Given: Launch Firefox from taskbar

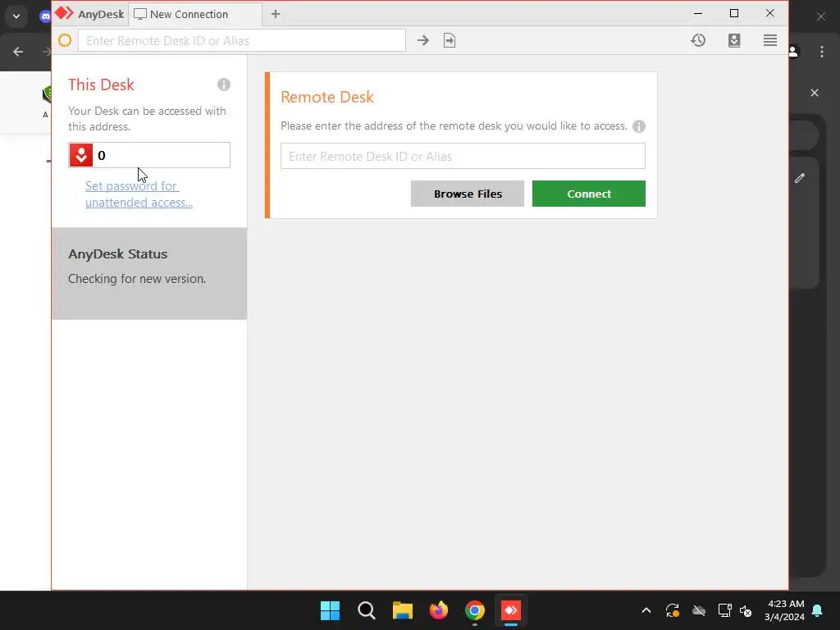Looking at the screenshot, I should (x=438, y=610).
